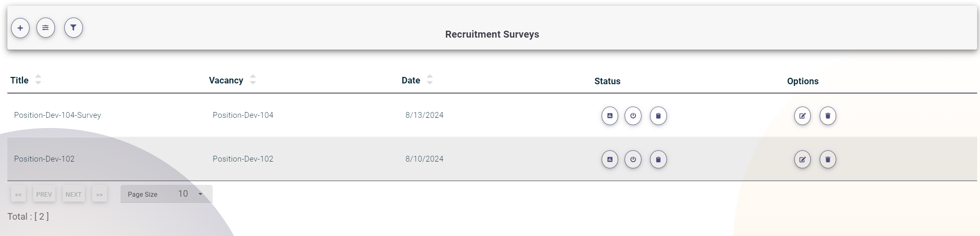
Task: Sort the table by Title column
Action: (38, 80)
